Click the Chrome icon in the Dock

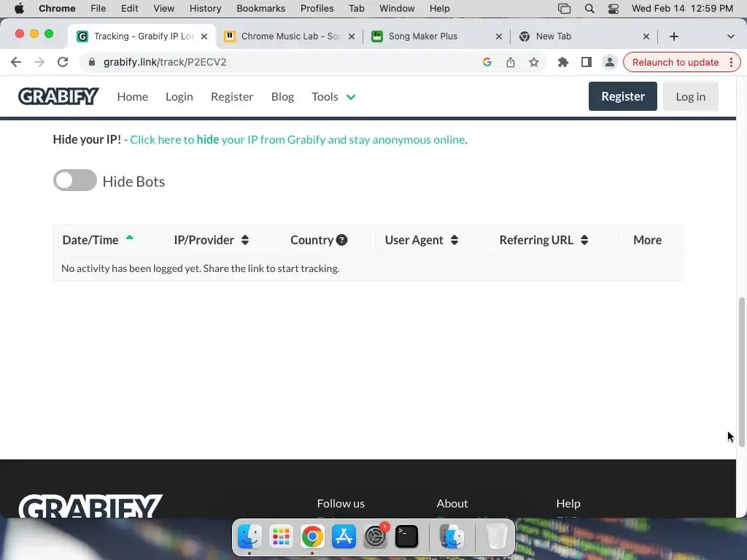coord(312,536)
